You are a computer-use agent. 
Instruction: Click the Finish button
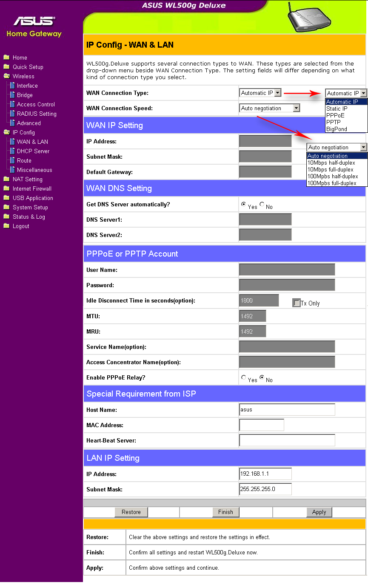[x=226, y=512]
